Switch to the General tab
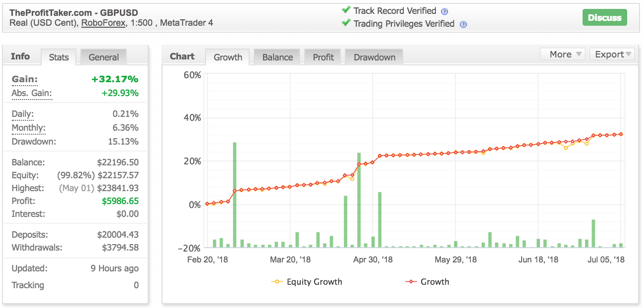 pos(104,57)
